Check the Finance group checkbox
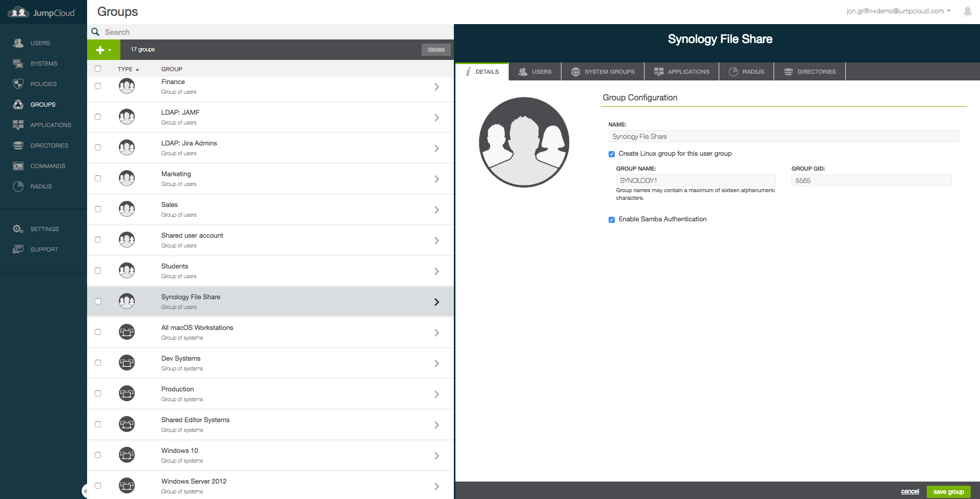 click(98, 86)
